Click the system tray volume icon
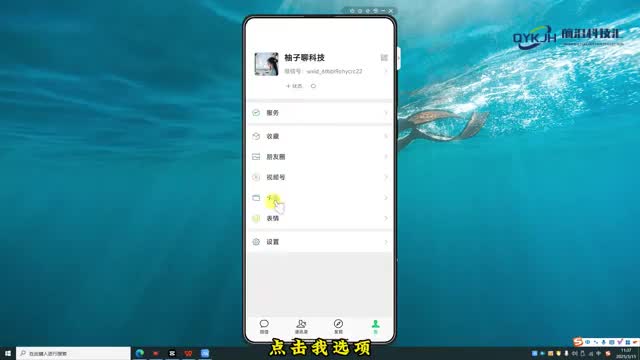The width and height of the screenshot is (640, 360). click(574, 353)
